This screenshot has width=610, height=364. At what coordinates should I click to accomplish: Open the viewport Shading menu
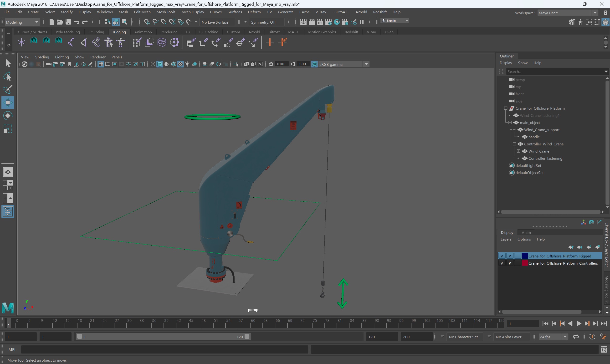point(42,57)
